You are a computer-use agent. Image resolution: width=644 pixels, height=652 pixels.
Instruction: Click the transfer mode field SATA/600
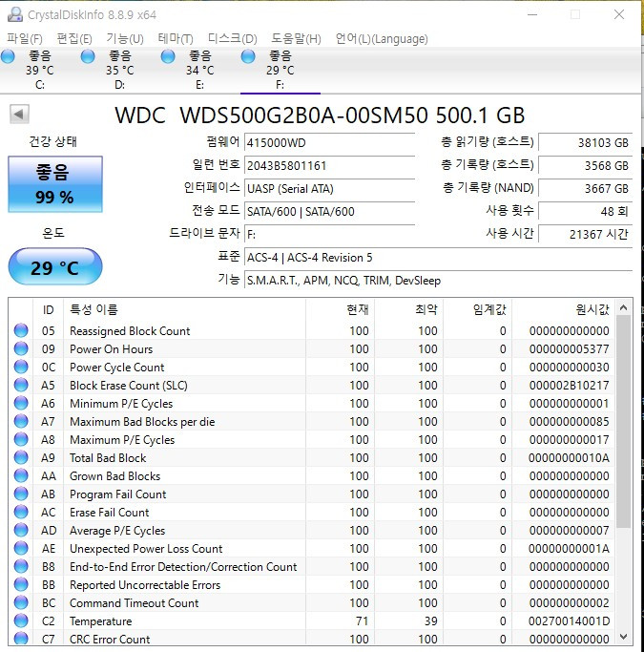click(x=329, y=212)
